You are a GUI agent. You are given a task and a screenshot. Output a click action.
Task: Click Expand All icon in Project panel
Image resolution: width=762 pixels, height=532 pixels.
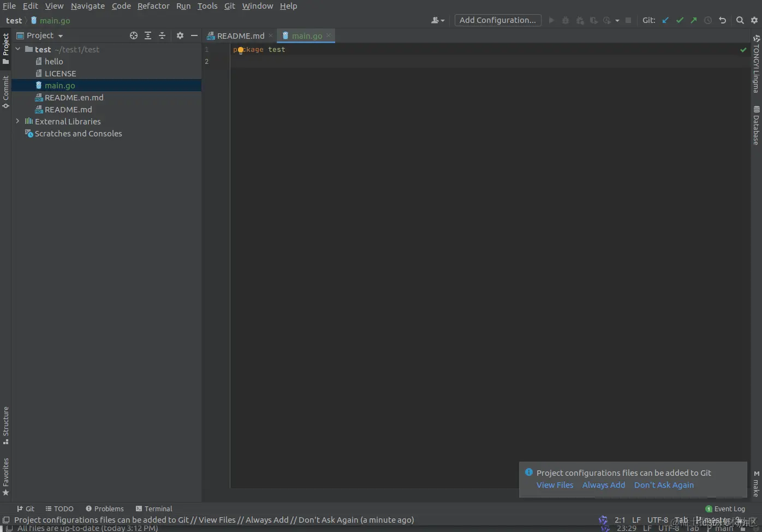coord(148,35)
